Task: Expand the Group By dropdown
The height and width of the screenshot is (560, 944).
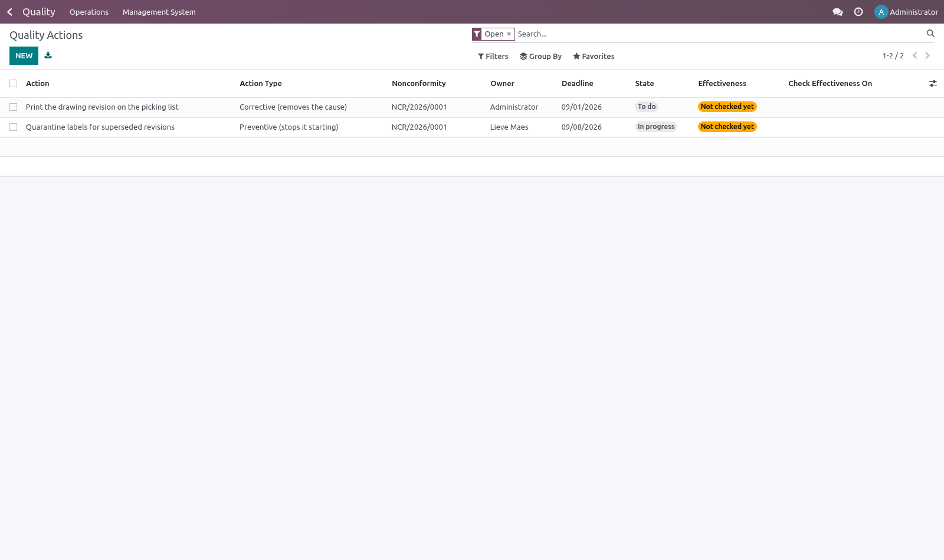Action: (540, 57)
